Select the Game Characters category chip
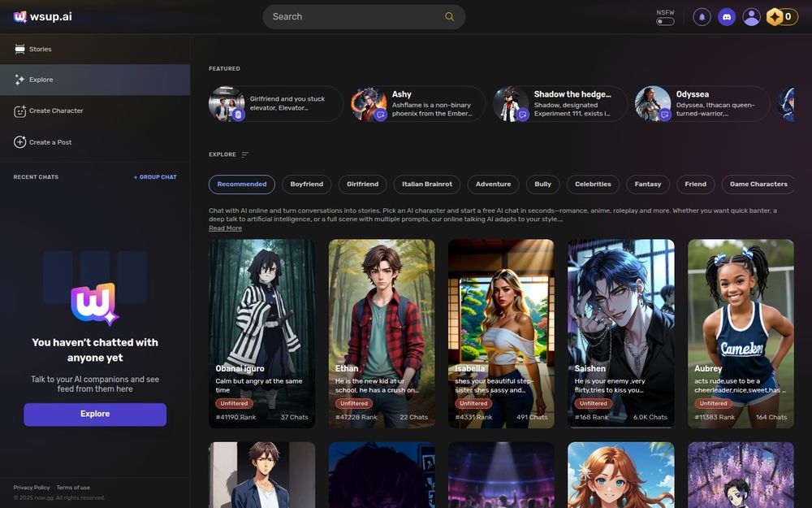Screen dimensions: 812x508 click(758, 185)
